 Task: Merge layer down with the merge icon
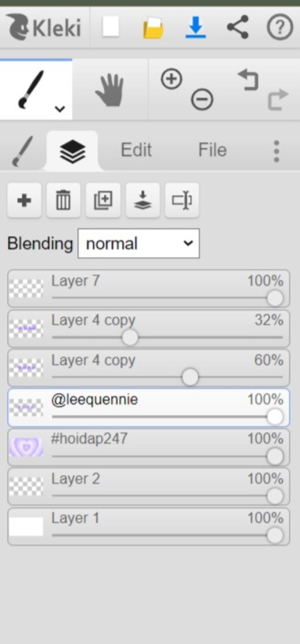tap(143, 200)
